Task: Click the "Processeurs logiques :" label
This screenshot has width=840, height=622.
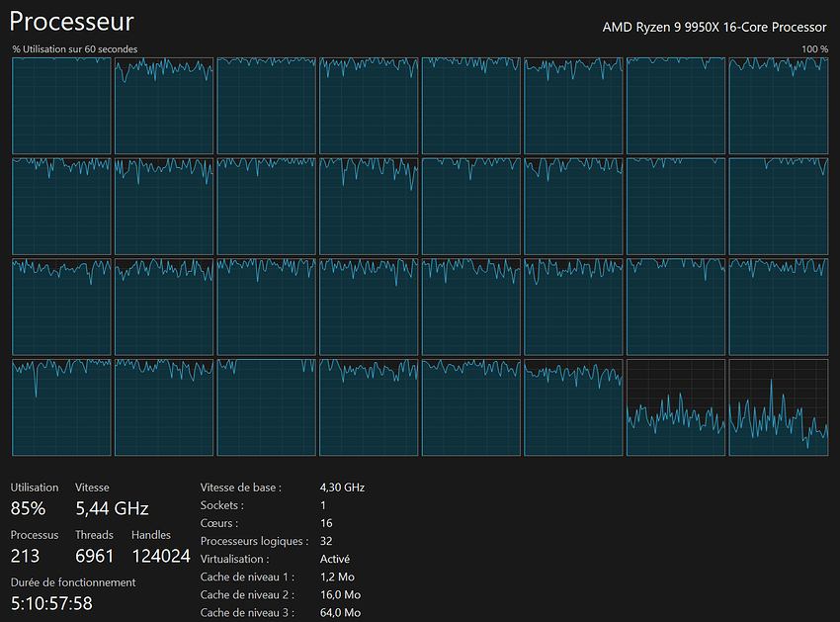Action: [x=254, y=541]
